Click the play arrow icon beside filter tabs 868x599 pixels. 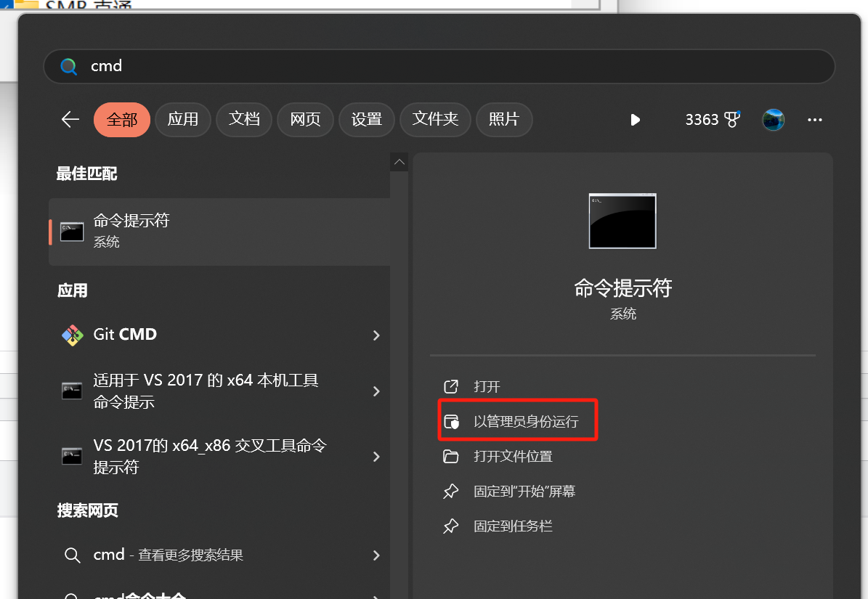[635, 120]
